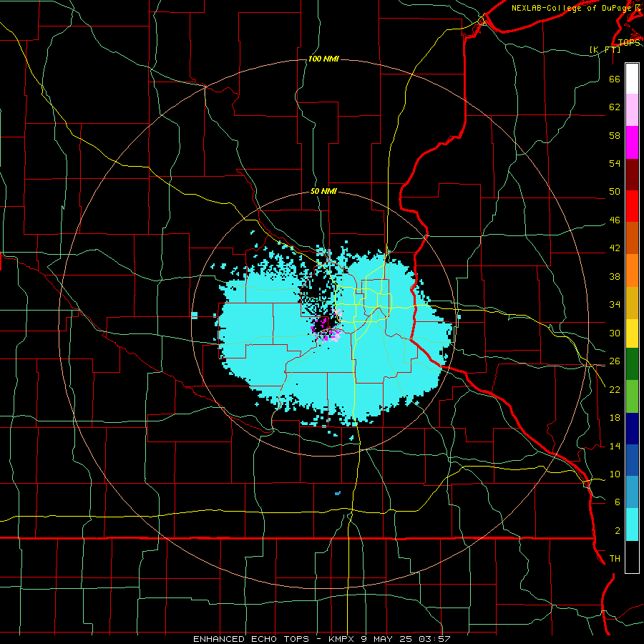The width and height of the screenshot is (644, 644).
Task: Click the yellow 30 kft legend swatch
Action: (x=632, y=333)
